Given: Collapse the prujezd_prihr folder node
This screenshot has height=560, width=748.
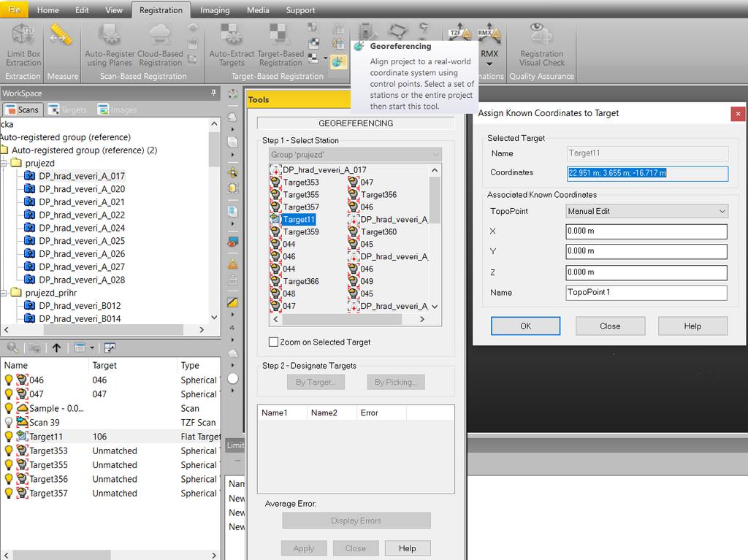Looking at the screenshot, I should 4,293.
